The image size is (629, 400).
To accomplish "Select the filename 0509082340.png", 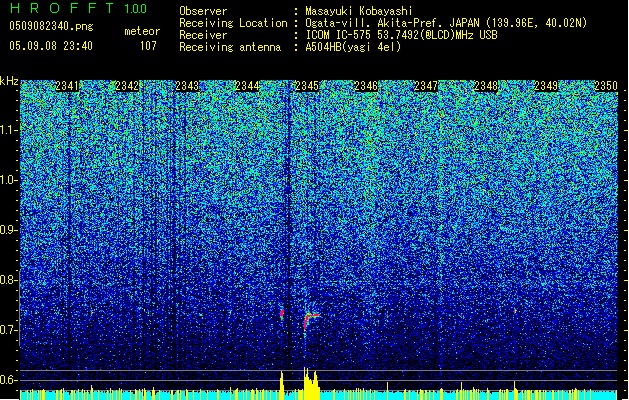I will coord(51,27).
